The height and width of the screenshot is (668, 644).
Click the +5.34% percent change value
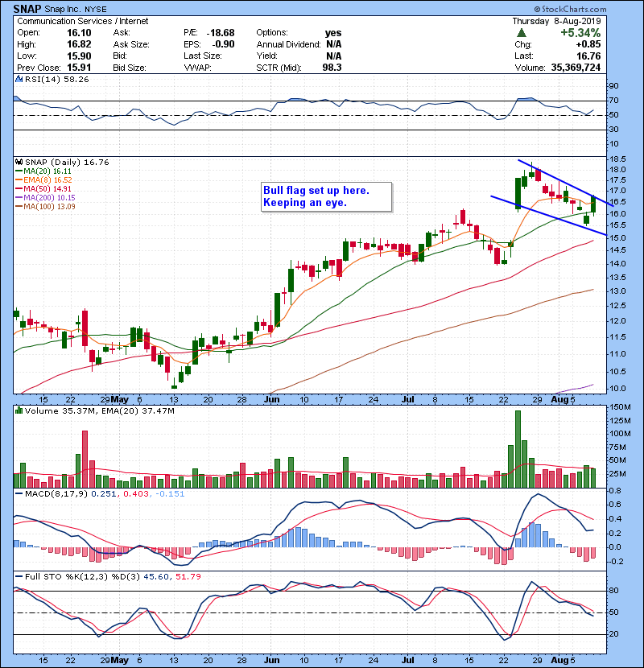(x=580, y=33)
